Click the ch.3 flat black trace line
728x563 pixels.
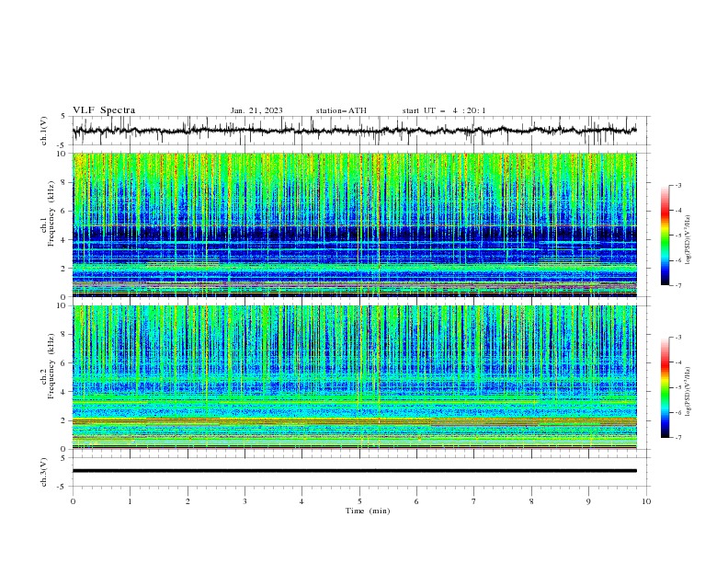[355, 471]
